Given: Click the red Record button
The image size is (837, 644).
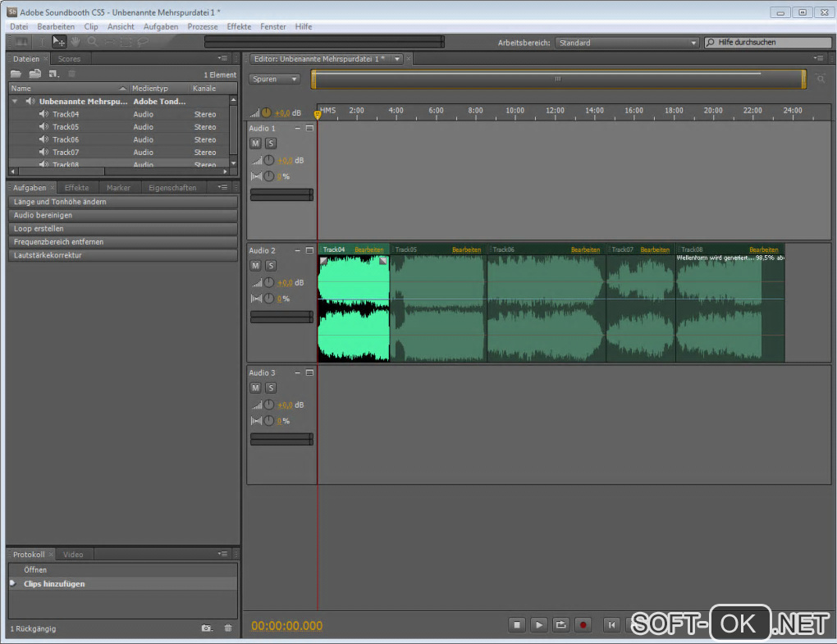Looking at the screenshot, I should pyautogui.click(x=583, y=624).
